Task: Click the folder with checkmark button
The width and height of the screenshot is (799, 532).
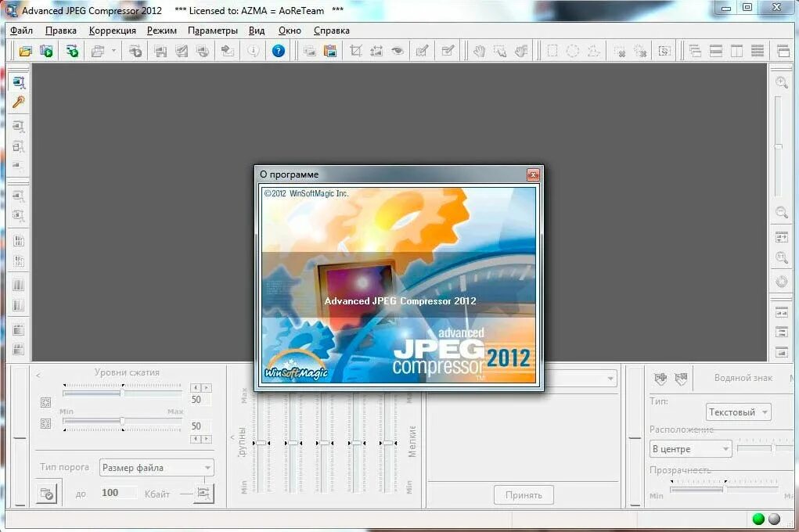Action: click(x=46, y=493)
